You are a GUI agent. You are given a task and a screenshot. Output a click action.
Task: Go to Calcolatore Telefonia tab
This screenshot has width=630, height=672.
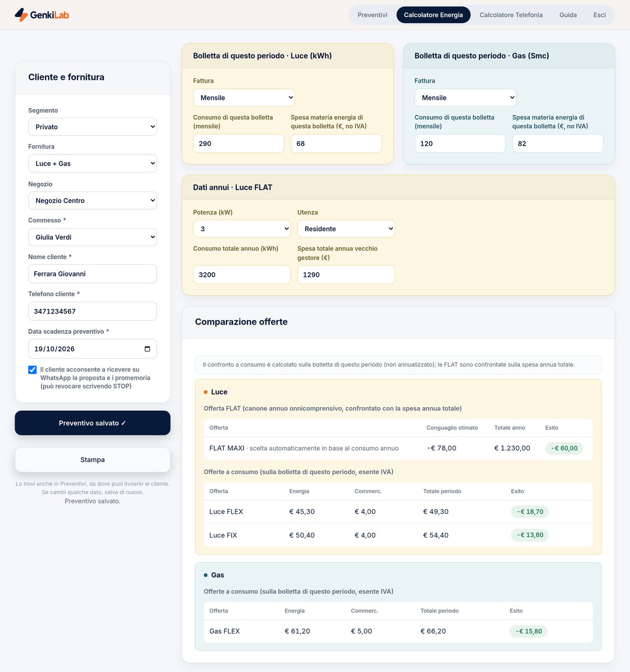point(511,15)
